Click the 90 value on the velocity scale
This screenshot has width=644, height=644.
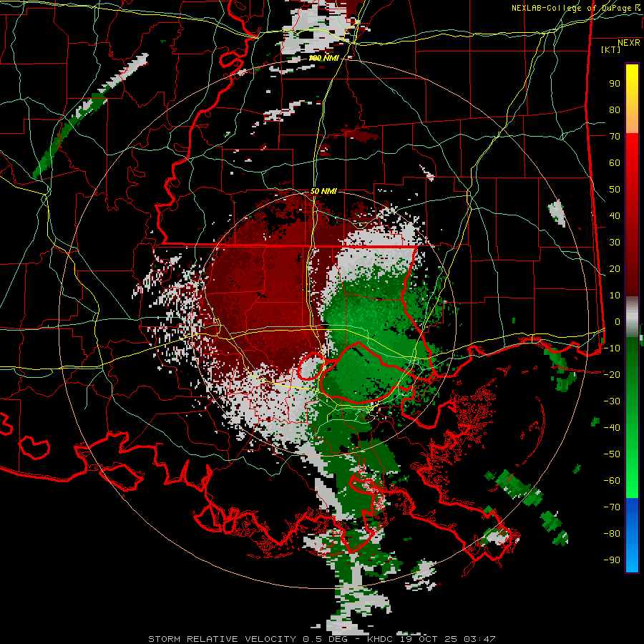tap(615, 84)
